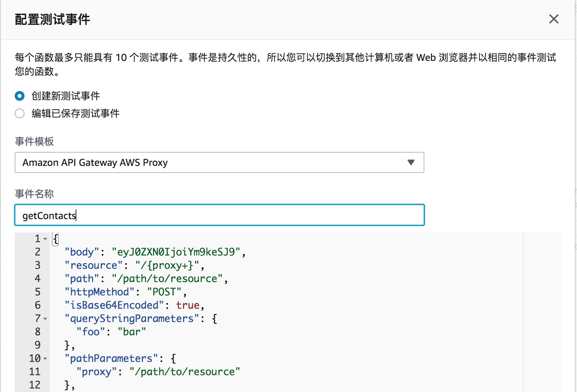The image size is (577, 392).
Task: Collapse the pathParameters block at line 10
Action: pyautogui.click(x=45, y=359)
